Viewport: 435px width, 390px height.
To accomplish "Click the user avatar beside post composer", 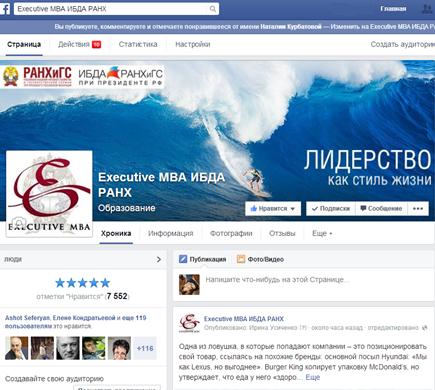I will [189, 285].
